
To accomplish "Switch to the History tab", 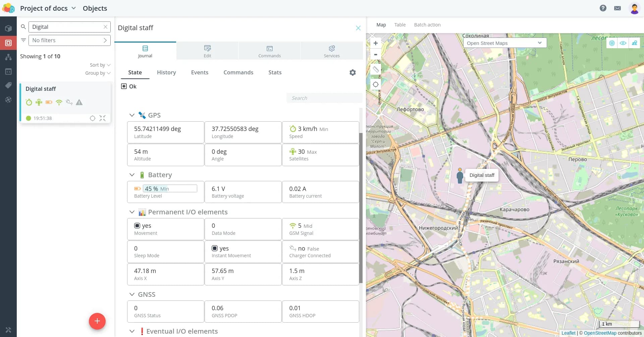I will (166, 72).
